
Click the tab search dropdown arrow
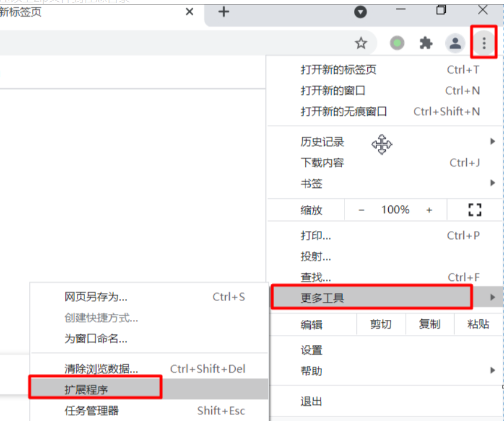point(360,12)
